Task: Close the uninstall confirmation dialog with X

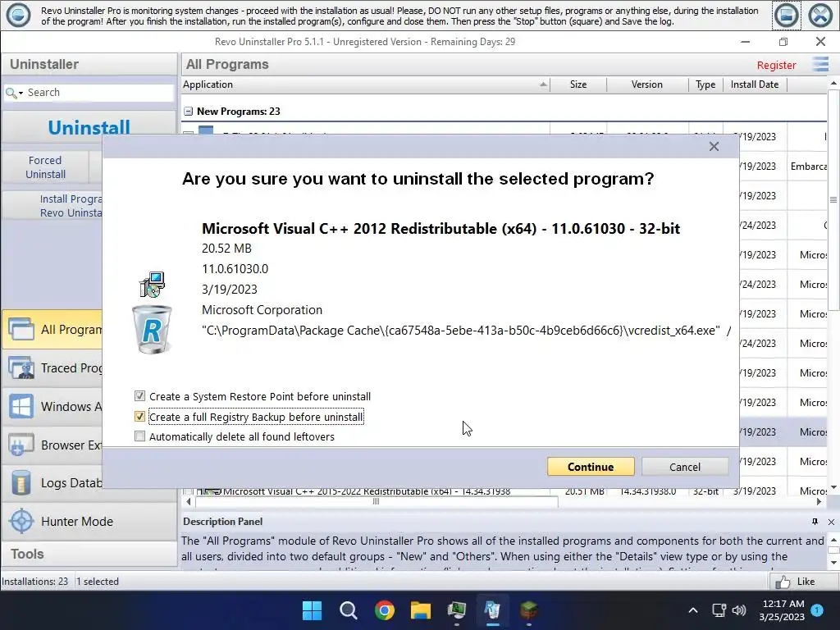Action: coord(714,146)
